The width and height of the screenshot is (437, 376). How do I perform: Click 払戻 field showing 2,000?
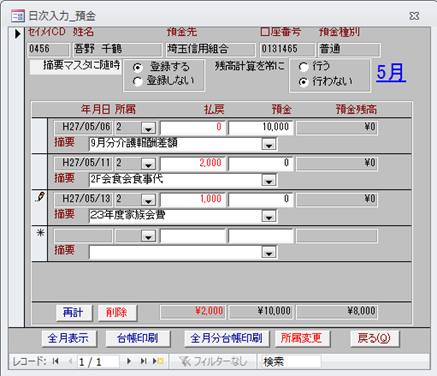click(x=192, y=163)
